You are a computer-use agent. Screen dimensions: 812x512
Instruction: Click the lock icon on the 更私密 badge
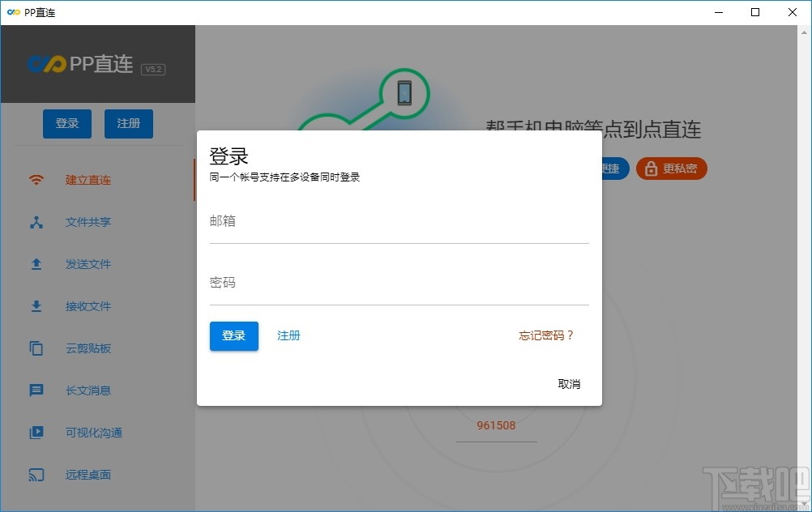[652, 169]
